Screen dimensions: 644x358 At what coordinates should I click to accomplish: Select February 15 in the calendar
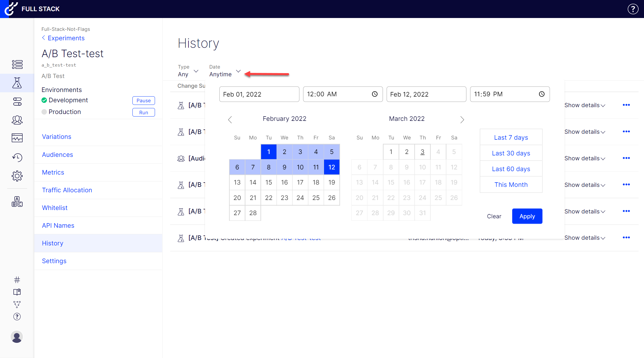269,182
